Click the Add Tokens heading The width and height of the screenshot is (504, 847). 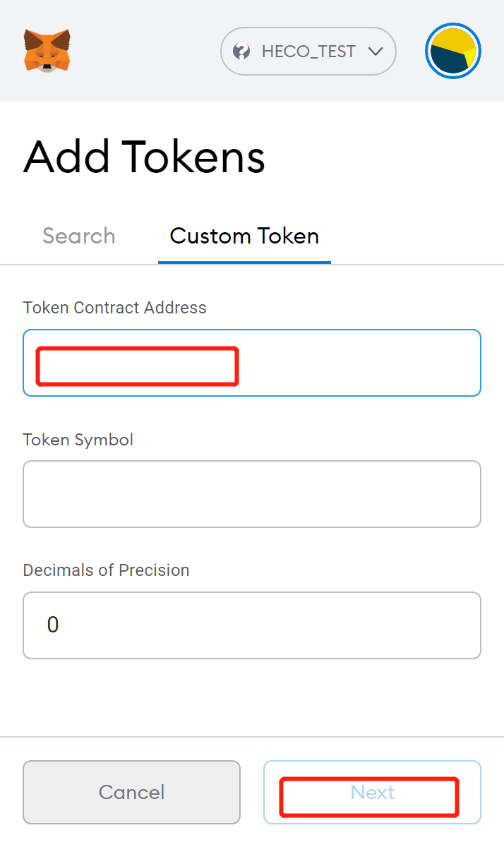(x=144, y=157)
